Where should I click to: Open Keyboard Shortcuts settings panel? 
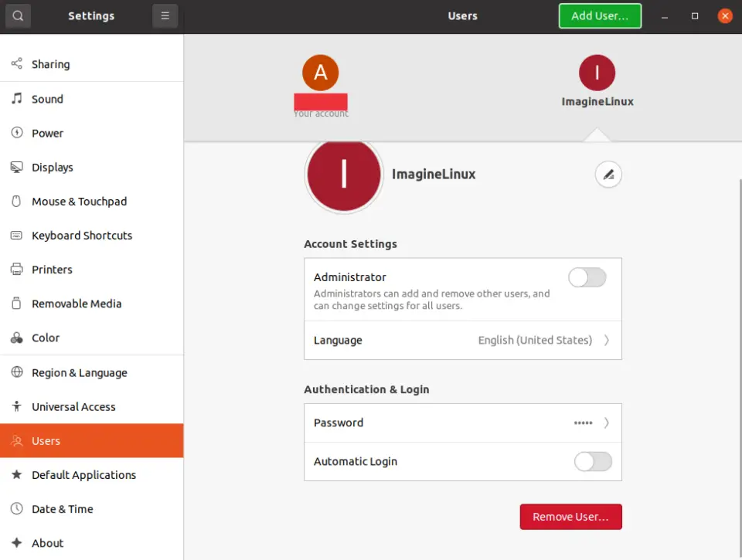tap(82, 236)
